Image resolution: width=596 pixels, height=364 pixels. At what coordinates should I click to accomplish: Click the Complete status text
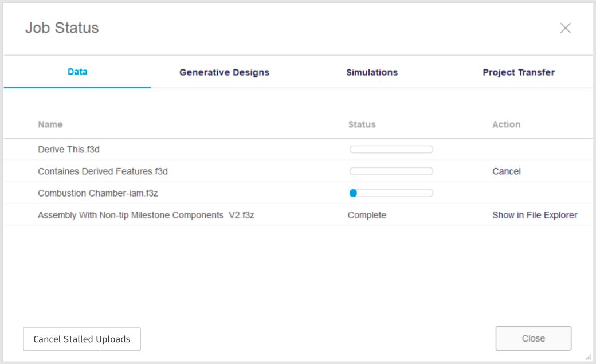pyautogui.click(x=367, y=216)
